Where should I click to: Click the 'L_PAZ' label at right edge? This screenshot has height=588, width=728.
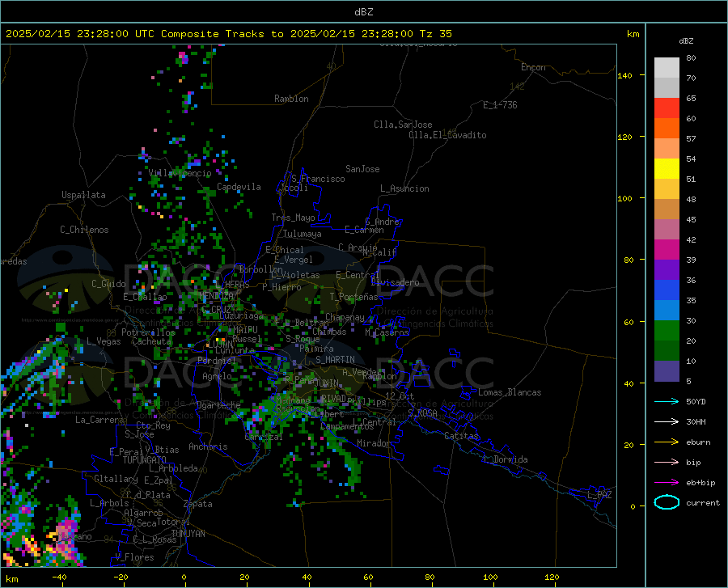click(599, 495)
